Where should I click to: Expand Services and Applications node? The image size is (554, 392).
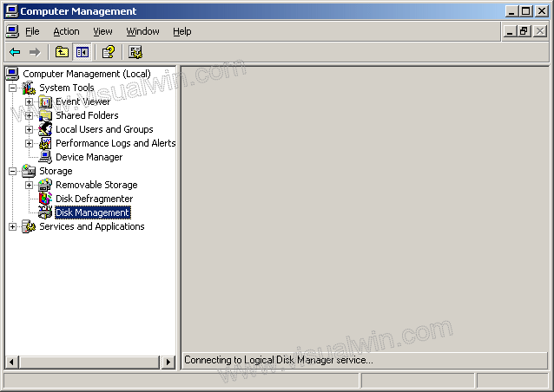point(12,226)
